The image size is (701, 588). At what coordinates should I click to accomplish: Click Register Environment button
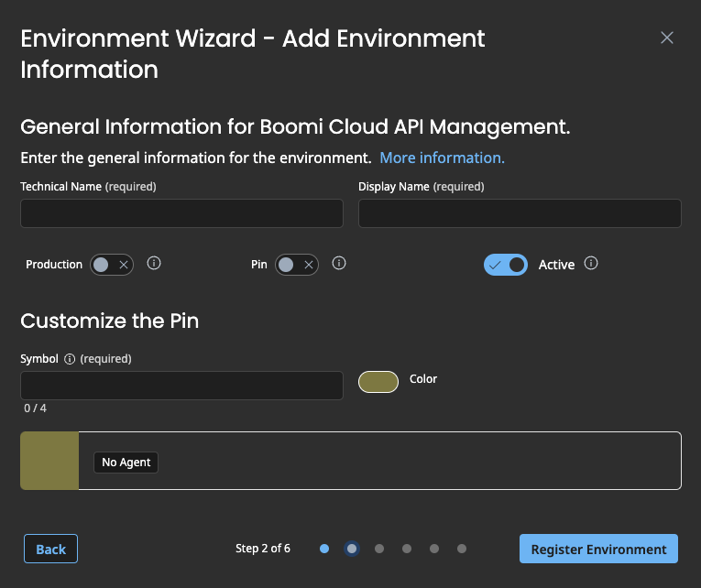click(x=598, y=549)
